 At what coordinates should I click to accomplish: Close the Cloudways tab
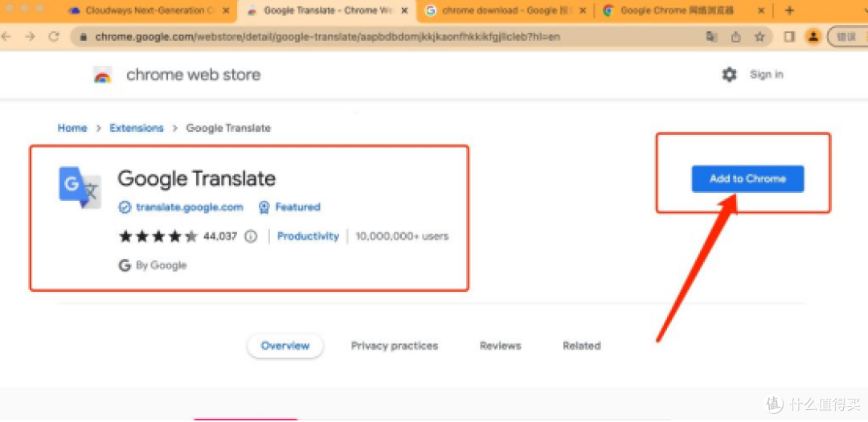point(225,10)
